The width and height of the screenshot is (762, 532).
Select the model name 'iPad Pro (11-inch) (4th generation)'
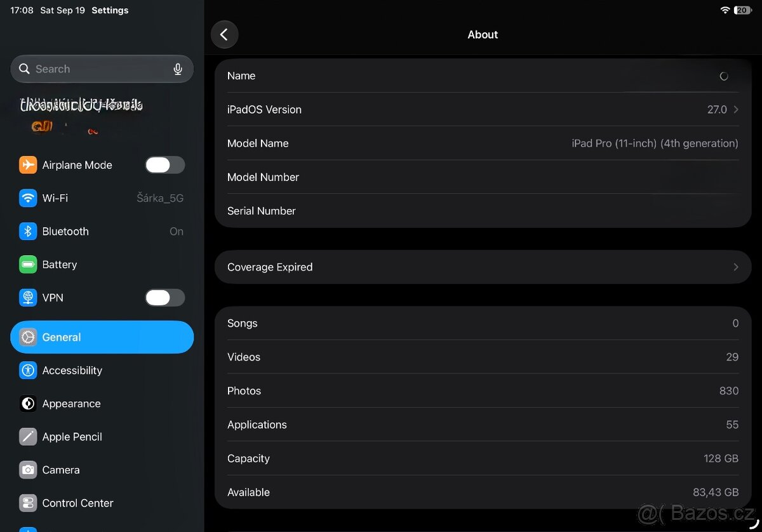(x=655, y=143)
